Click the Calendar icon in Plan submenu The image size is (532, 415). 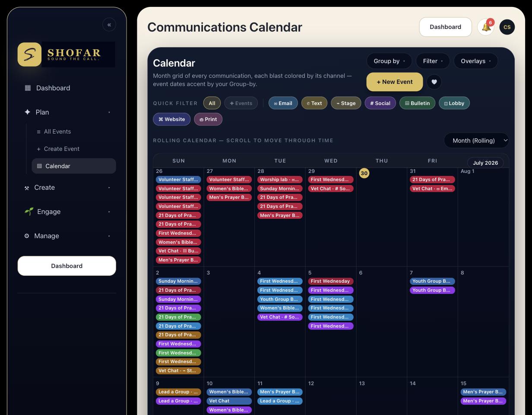(x=39, y=166)
